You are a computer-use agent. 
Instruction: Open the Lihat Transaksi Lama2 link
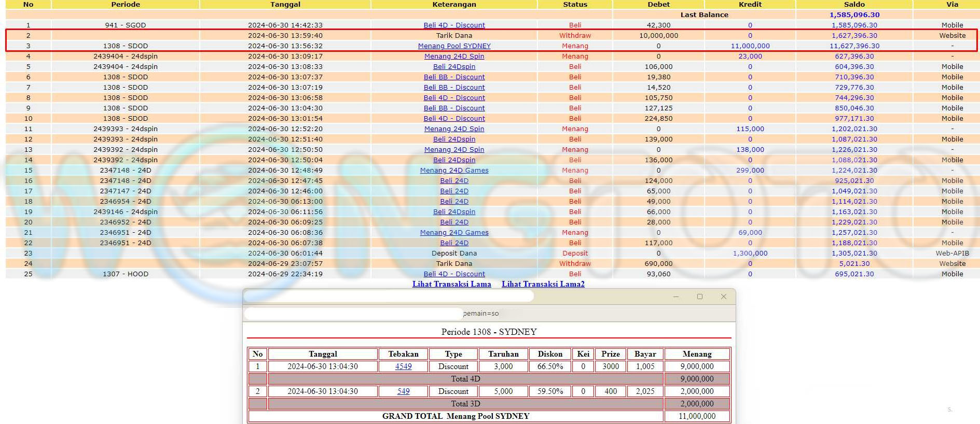543,284
